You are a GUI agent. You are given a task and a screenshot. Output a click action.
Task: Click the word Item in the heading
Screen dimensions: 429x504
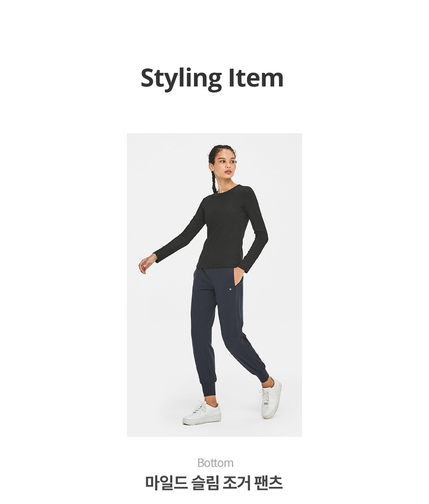(256, 78)
